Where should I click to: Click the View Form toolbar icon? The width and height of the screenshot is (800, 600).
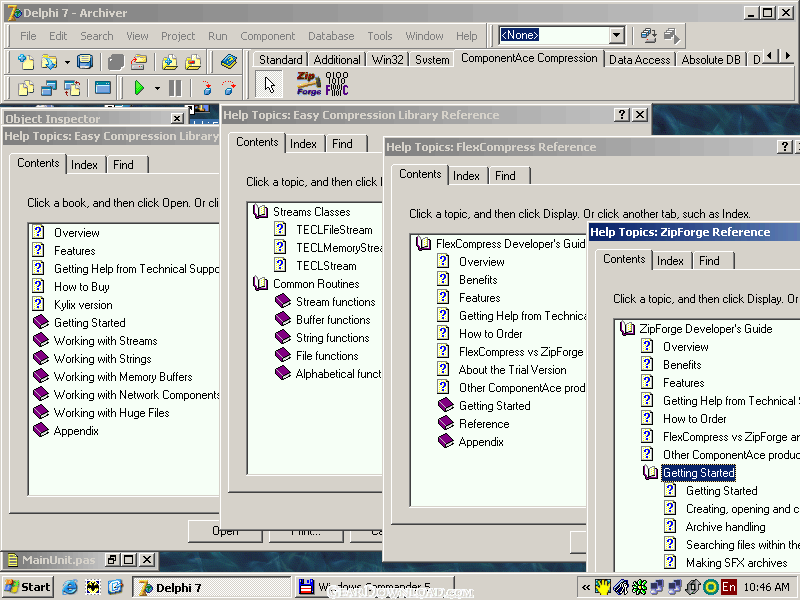[x=49, y=88]
